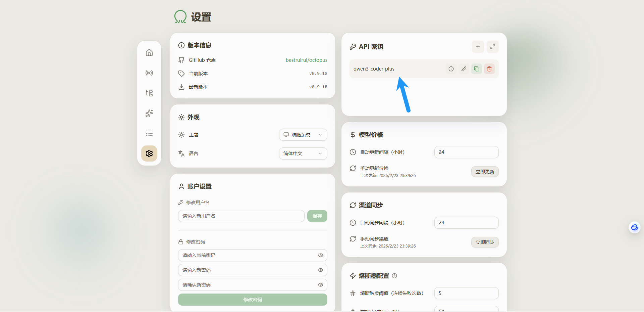The height and width of the screenshot is (312, 644).
Task: Copy the qwen3-coder-plus API key
Action: 476,69
